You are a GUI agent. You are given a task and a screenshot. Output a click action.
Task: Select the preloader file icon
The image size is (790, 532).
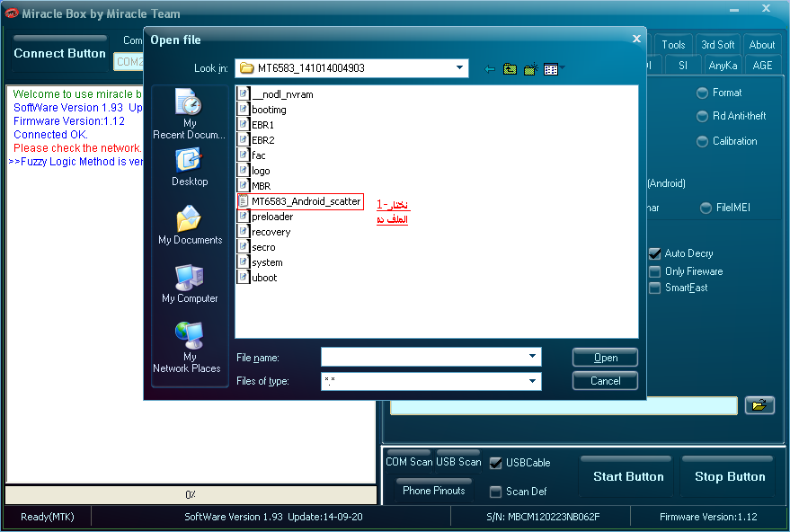pos(244,216)
